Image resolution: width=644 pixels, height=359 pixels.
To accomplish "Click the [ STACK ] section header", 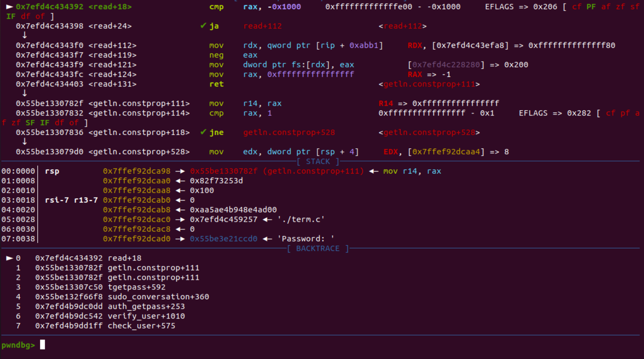I will coord(318,161).
